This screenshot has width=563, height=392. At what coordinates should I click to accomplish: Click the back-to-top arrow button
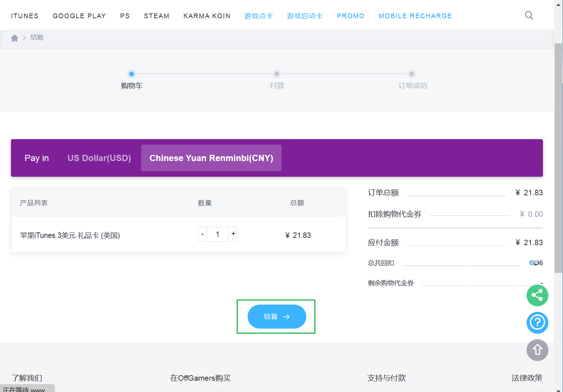coord(537,350)
